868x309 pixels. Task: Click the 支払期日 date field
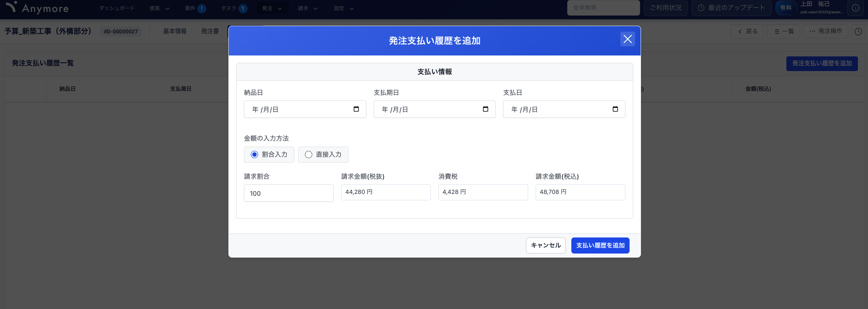pyautogui.click(x=435, y=109)
